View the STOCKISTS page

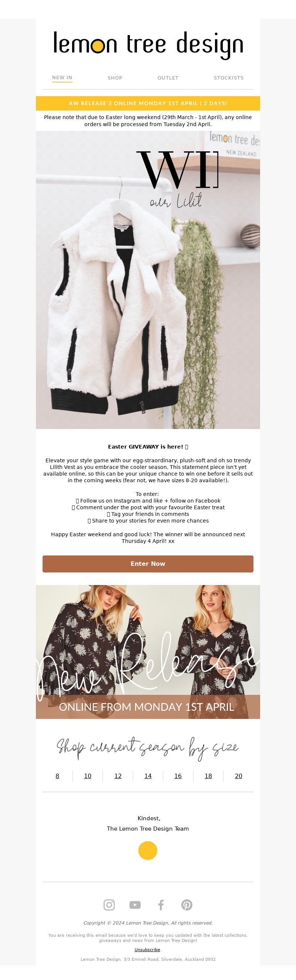coord(229,78)
